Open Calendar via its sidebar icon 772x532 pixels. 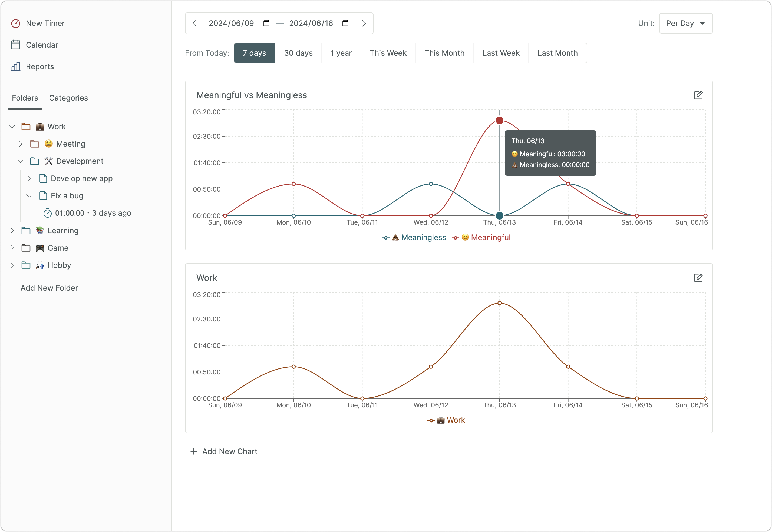[16, 45]
